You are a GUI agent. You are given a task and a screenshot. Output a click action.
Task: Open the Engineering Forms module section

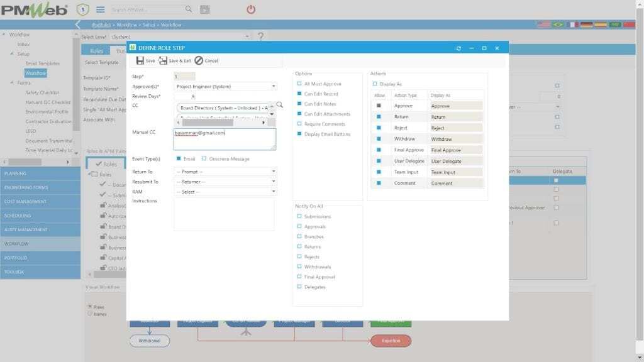coord(40,187)
